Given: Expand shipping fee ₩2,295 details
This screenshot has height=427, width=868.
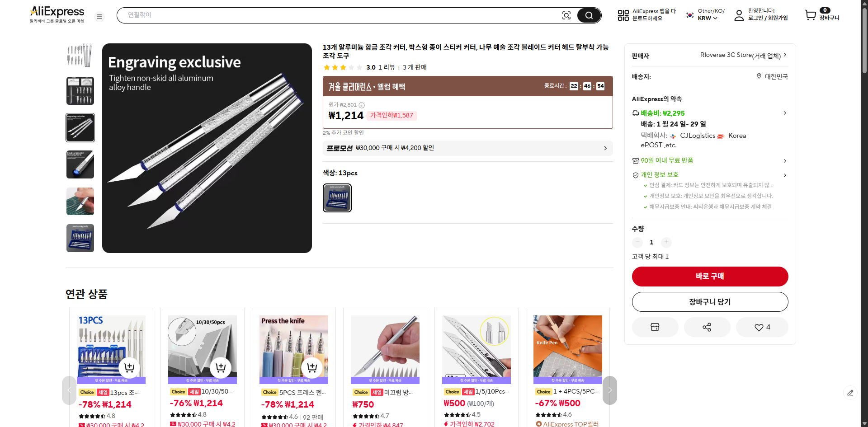Looking at the screenshot, I should click(x=710, y=113).
